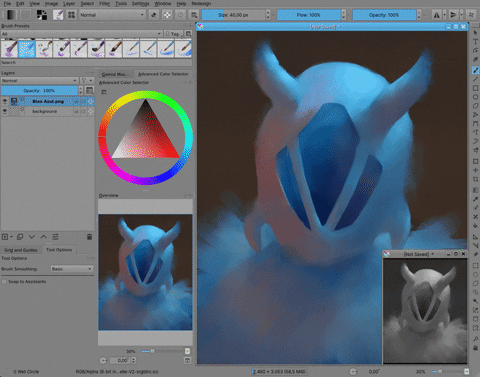Open the 'All' brush tag dropdown
The image size is (480, 377).
(82, 34)
